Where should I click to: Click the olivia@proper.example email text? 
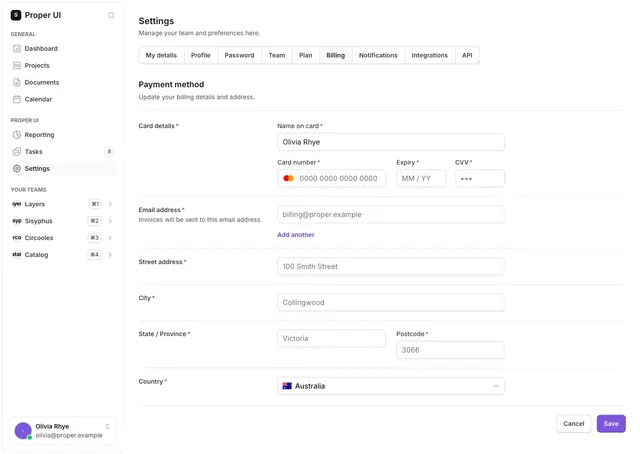[x=69, y=435]
